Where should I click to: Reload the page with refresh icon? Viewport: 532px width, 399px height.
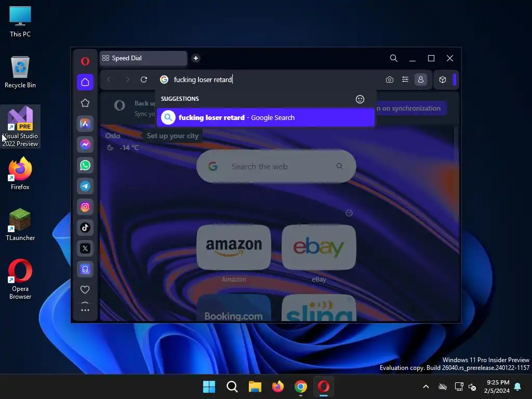point(144,79)
